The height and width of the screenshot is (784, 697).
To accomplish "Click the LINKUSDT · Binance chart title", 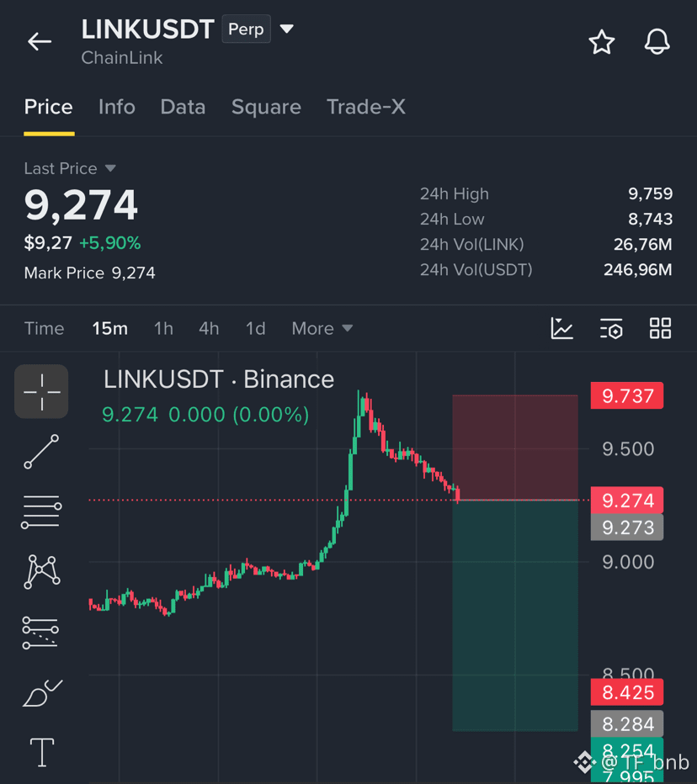I will click(x=219, y=379).
